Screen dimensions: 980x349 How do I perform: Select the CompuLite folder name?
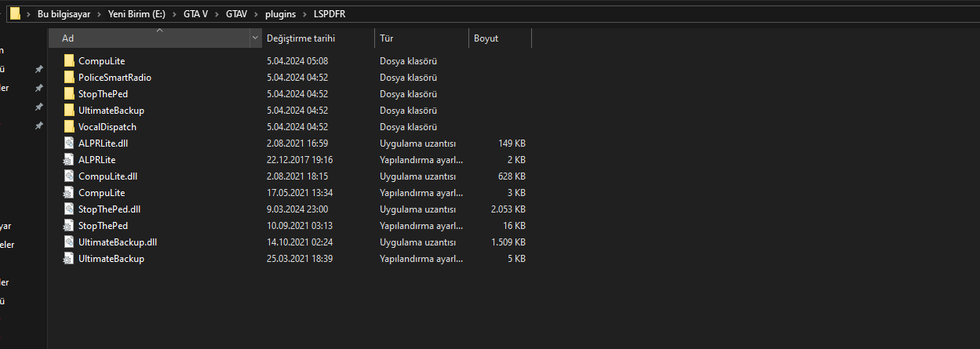(x=101, y=60)
